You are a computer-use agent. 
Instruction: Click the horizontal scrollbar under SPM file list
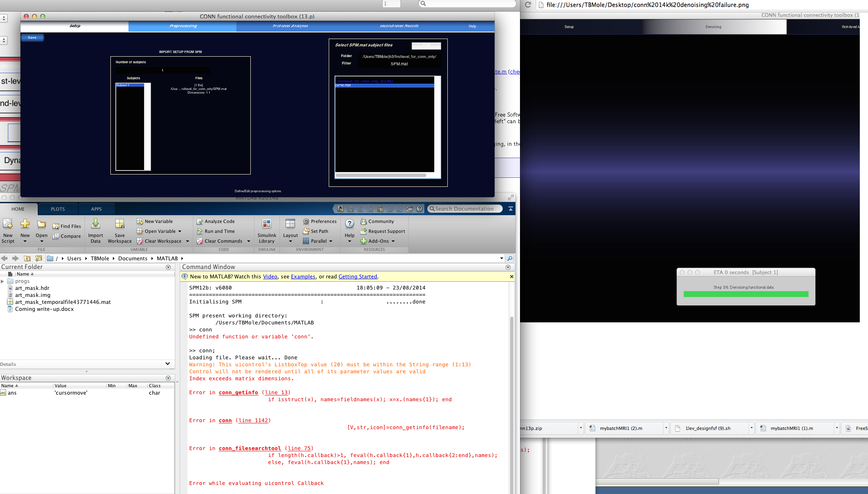[x=381, y=175]
